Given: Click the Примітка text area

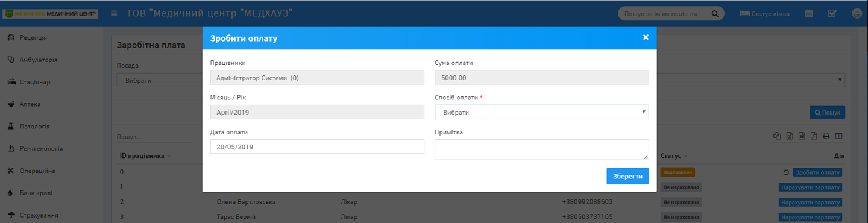Looking at the screenshot, I should [x=541, y=149].
